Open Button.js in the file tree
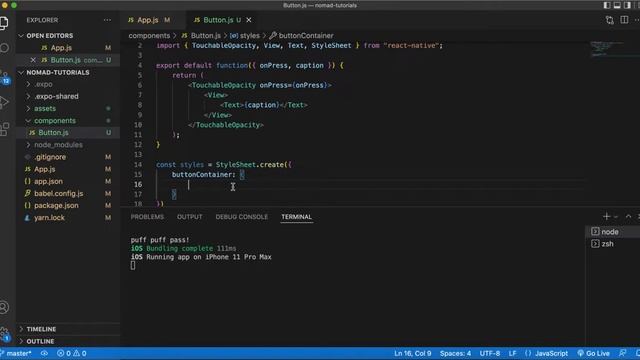Viewport: 640px width, 360px height. tap(68, 133)
